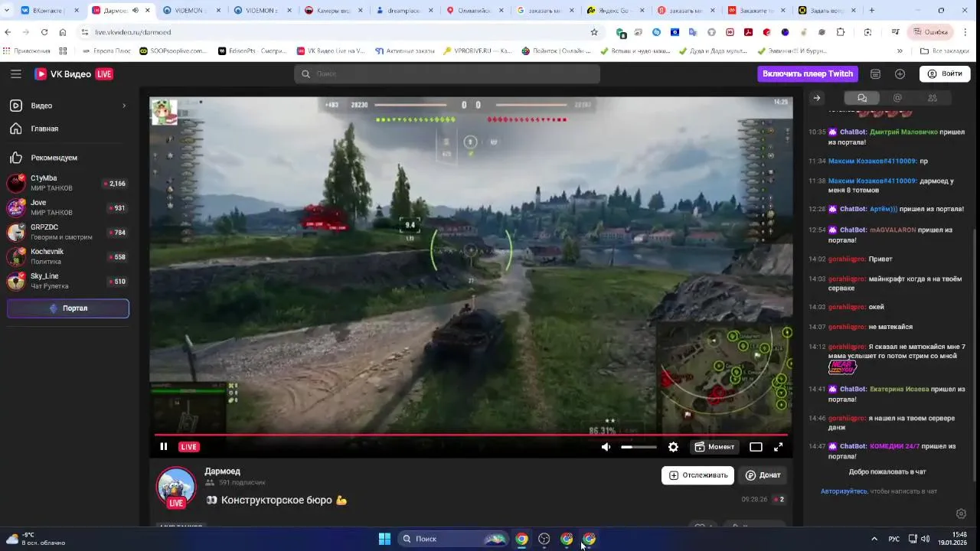This screenshot has height=551, width=980.
Task: Click Включить плеер Twitch button
Action: click(808, 73)
